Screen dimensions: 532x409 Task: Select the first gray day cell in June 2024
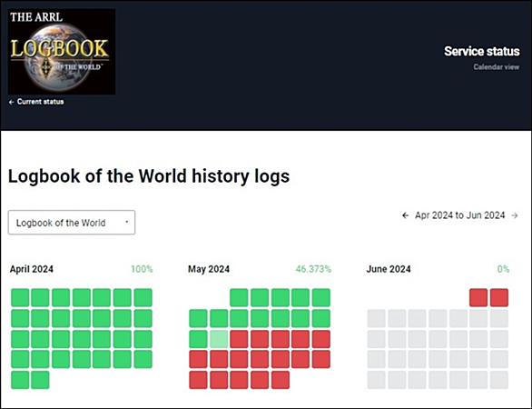point(377,318)
